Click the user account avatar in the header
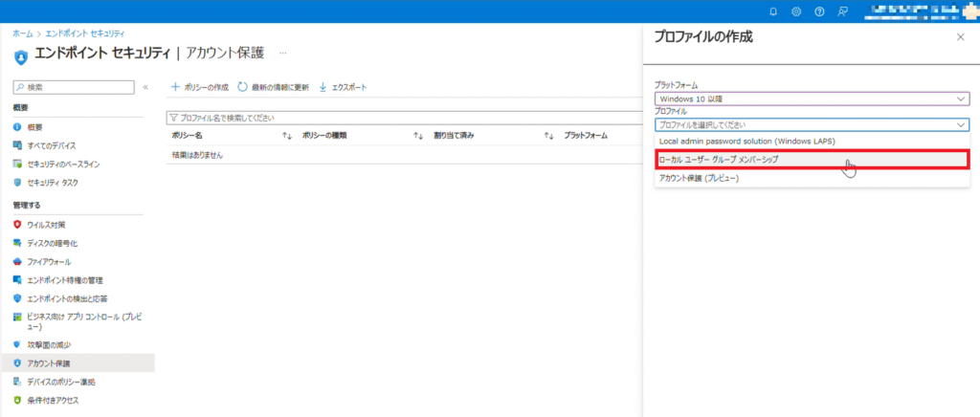The height and width of the screenshot is (417, 980). 970,11
